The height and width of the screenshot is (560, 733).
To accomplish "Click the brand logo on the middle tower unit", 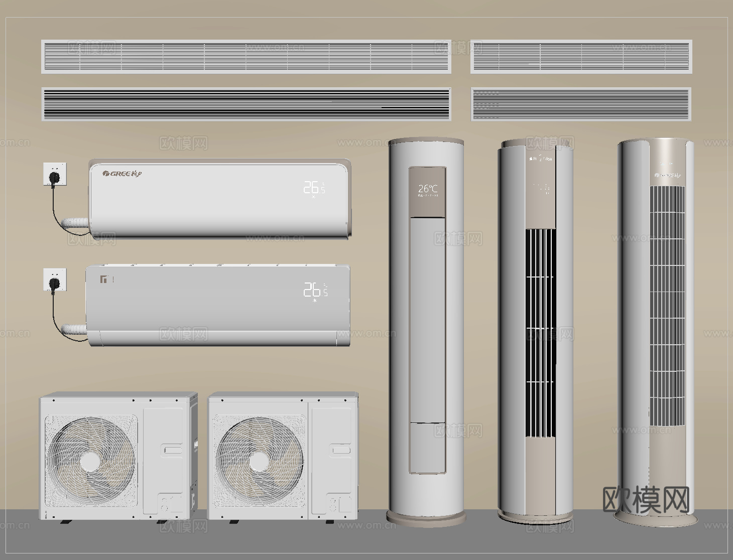I will (540, 159).
